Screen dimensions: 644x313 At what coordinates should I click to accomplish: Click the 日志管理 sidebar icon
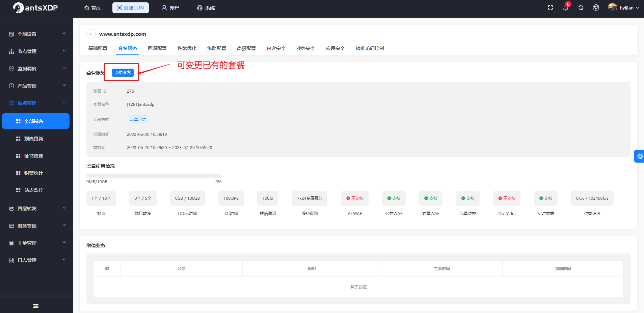11,260
